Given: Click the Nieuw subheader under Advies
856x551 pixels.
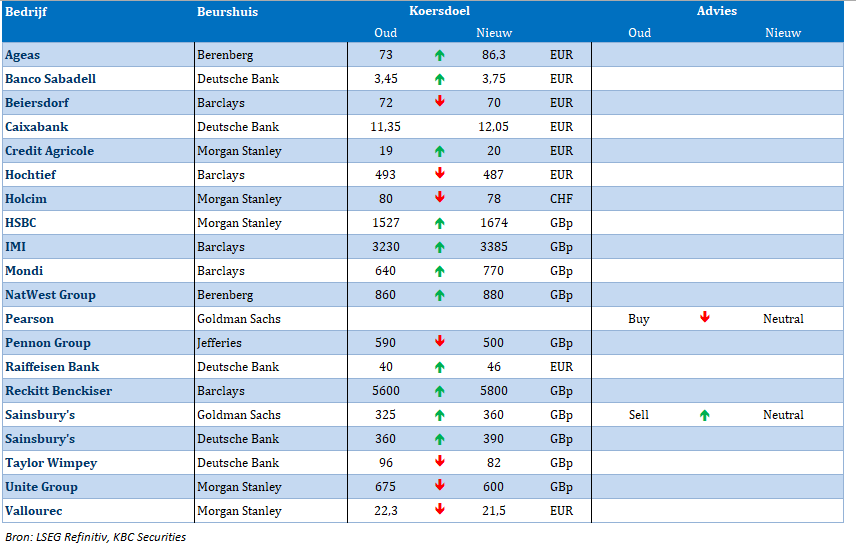Looking at the screenshot, I should pyautogui.click(x=783, y=33).
